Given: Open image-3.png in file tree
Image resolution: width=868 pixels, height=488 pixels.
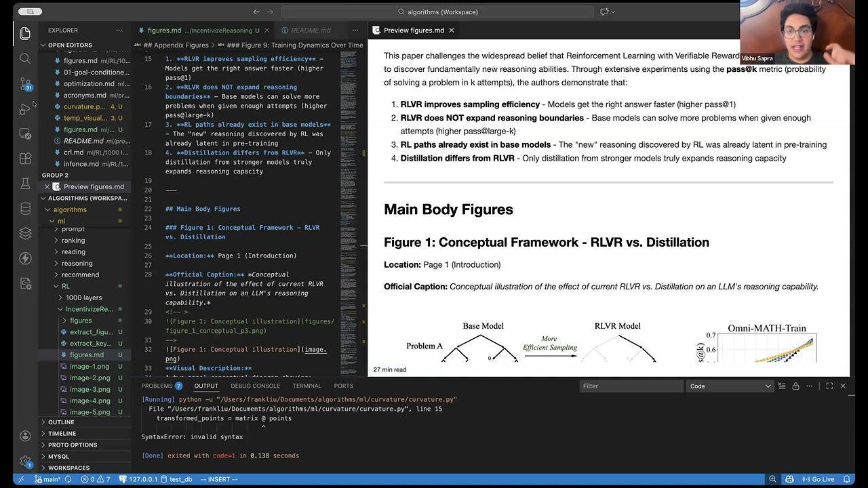Looking at the screenshot, I should (90, 389).
